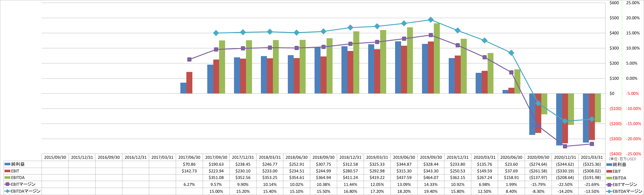Click the EBITマージン purple legend marker at left
The width and height of the screenshot is (644, 195).
(x=7, y=184)
